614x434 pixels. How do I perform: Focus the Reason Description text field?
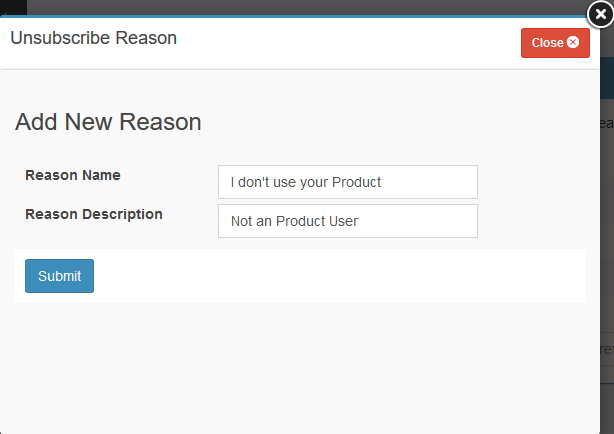(x=347, y=221)
